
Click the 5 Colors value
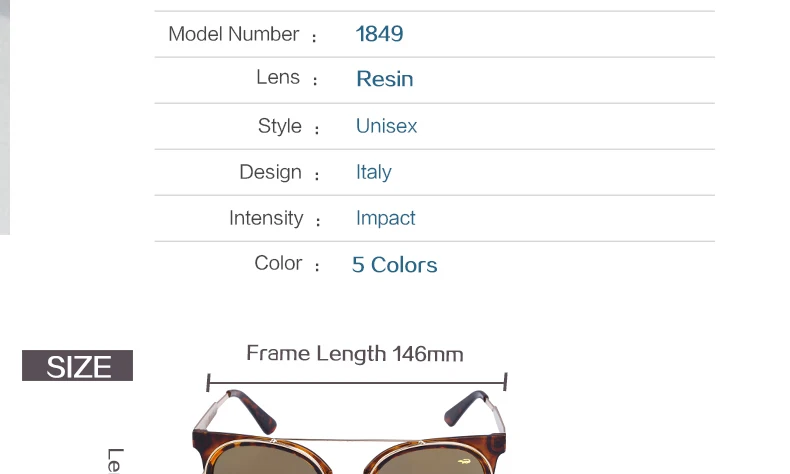pos(394,265)
